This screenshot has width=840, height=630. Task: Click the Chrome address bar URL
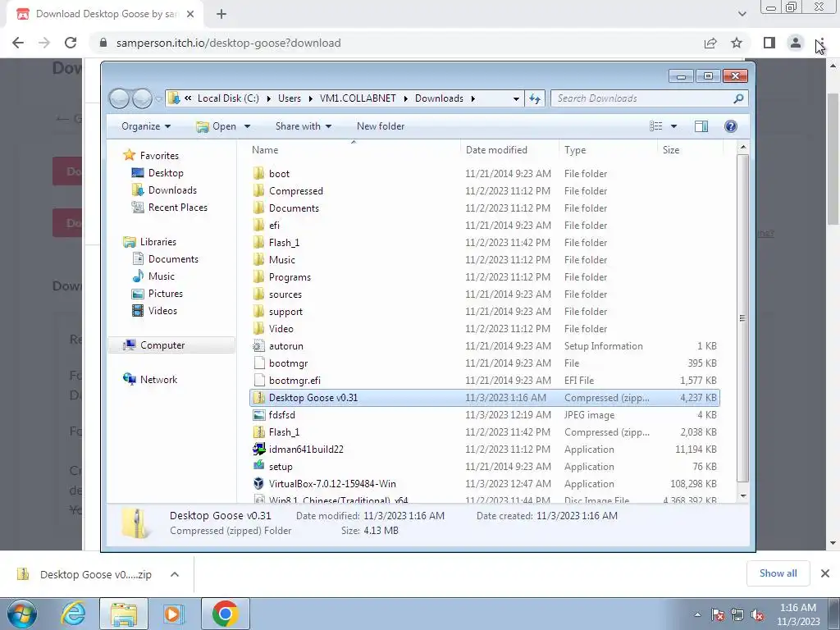pyautogui.click(x=228, y=43)
